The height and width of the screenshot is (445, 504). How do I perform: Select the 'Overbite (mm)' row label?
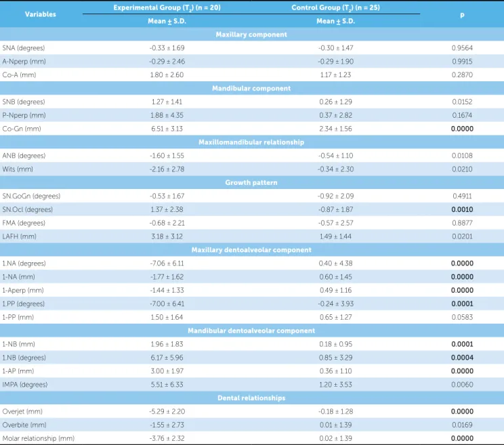click(x=24, y=425)
